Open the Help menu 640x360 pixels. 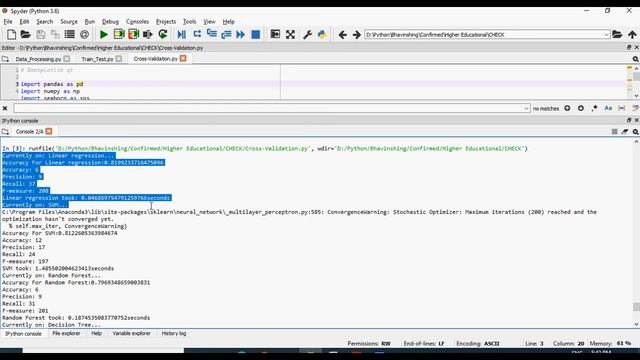click(229, 21)
